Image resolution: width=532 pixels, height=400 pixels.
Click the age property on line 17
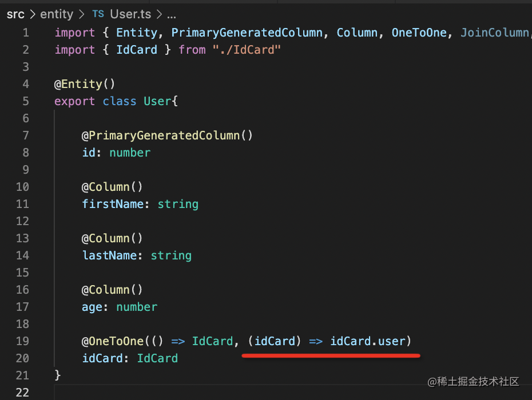click(x=92, y=307)
